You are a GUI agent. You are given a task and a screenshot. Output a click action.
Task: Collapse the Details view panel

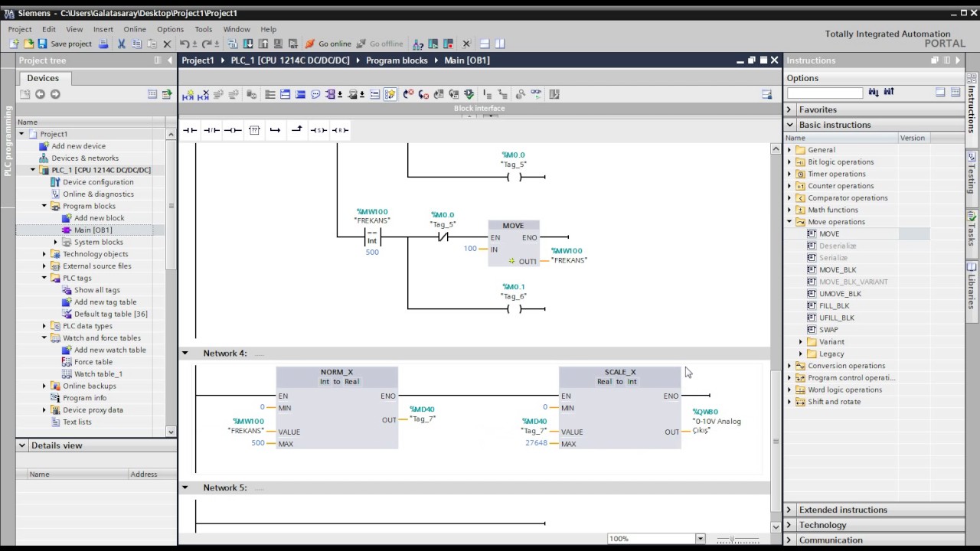22,445
